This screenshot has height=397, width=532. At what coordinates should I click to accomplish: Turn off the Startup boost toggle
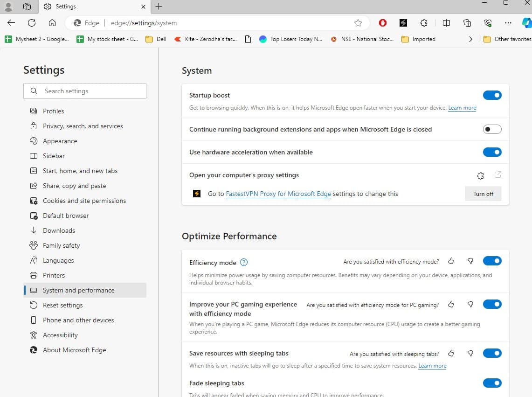(x=492, y=95)
